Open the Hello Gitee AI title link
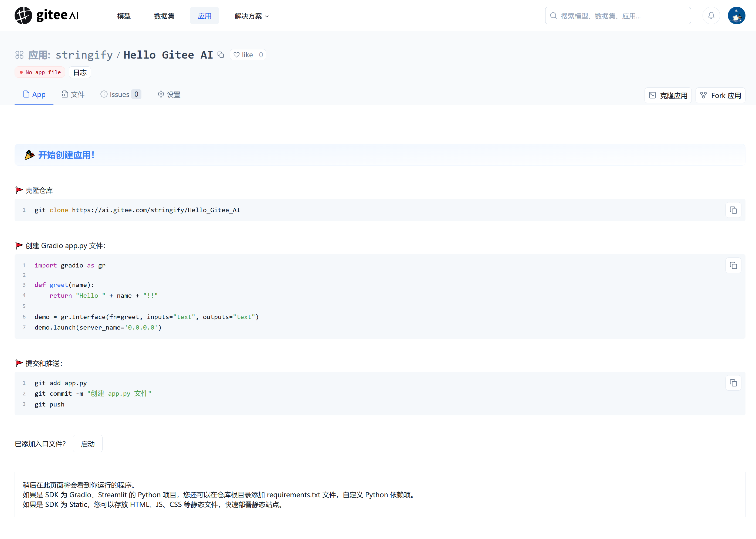The image size is (756, 539). 168,55
